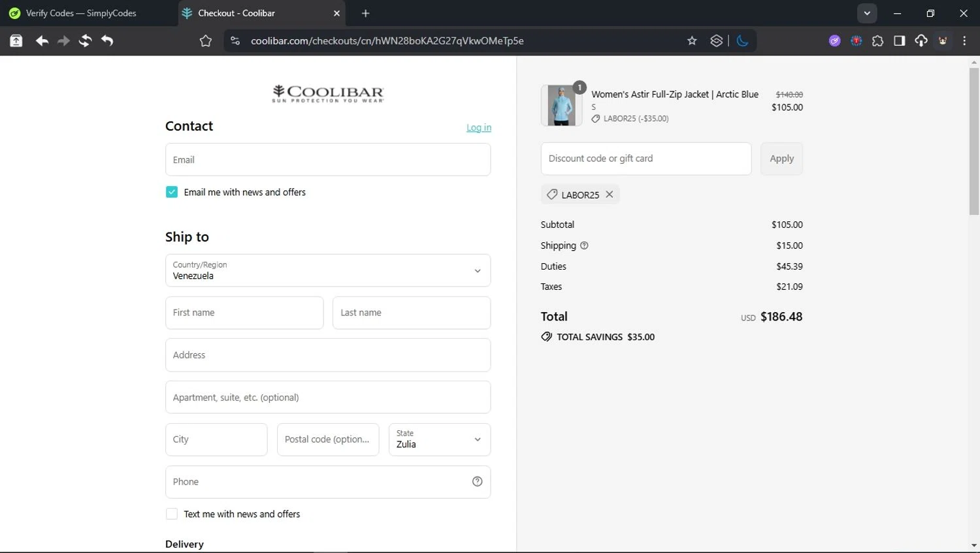The width and height of the screenshot is (980, 553).
Task: Close the Checkout - Coolibar tab
Action: pyautogui.click(x=336, y=13)
